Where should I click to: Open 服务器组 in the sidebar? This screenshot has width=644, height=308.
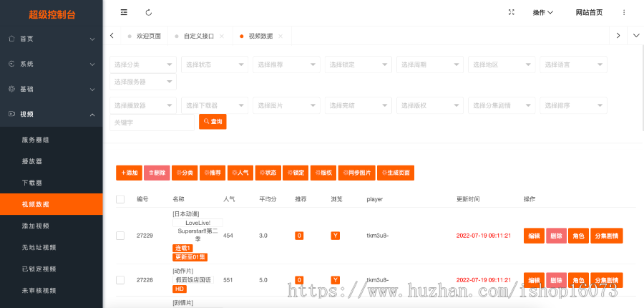coord(52,140)
